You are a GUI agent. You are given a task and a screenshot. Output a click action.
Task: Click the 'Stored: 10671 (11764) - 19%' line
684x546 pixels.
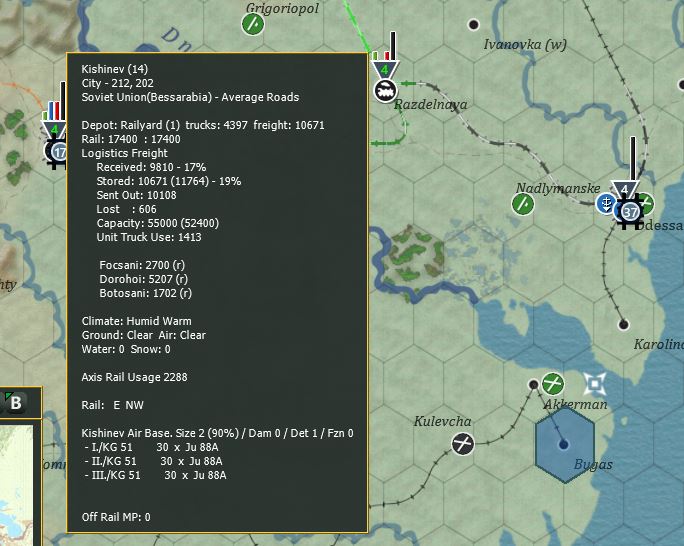[x=169, y=181]
